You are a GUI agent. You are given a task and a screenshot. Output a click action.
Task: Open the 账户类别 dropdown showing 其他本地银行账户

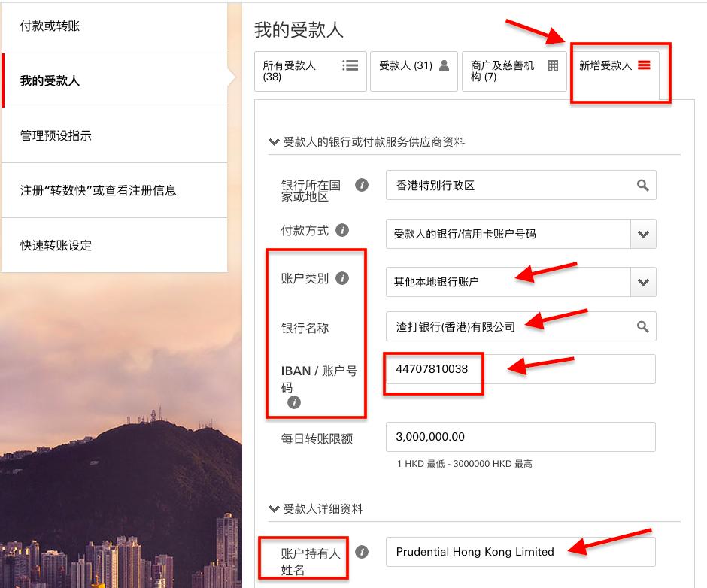click(643, 282)
